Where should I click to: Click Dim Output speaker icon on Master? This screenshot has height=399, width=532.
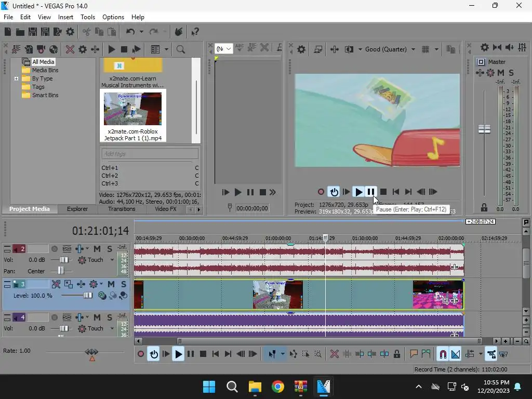[509, 47]
